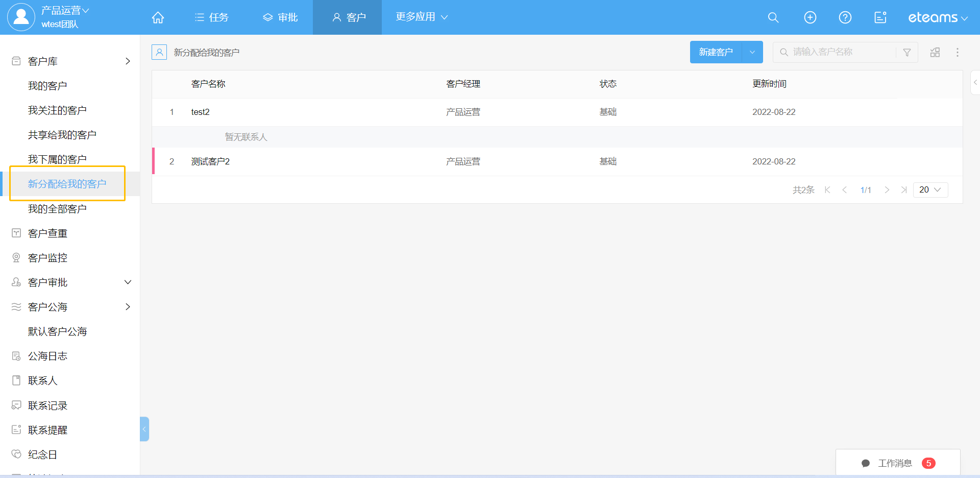Open the page size 20 dropdown
Screen dimensions: 980x478
pyautogui.click(x=930, y=190)
